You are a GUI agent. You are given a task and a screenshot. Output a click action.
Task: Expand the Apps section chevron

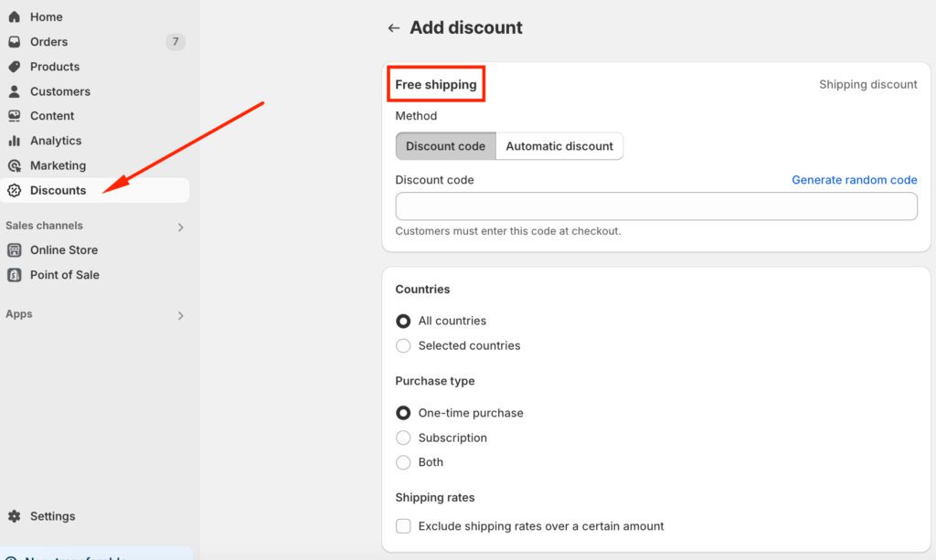(180, 315)
